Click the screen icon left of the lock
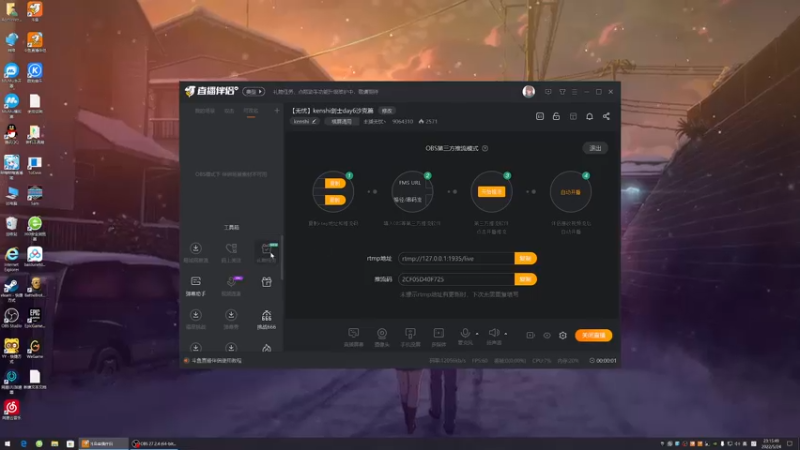The image size is (800, 450). (x=540, y=116)
